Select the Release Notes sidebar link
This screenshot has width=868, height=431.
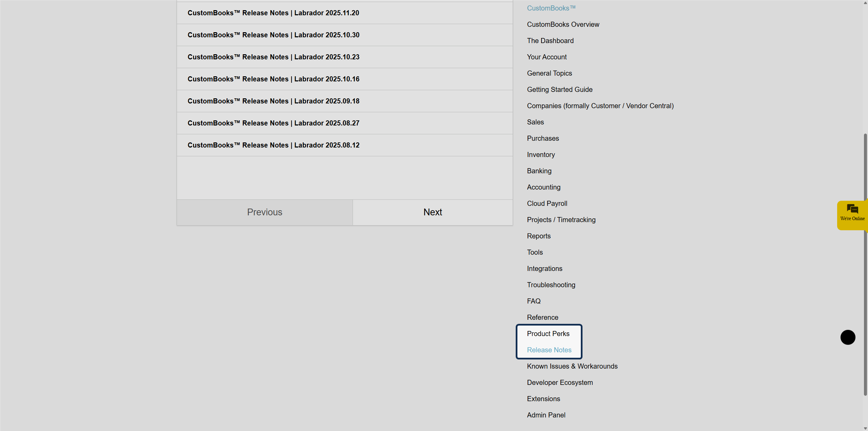point(549,350)
